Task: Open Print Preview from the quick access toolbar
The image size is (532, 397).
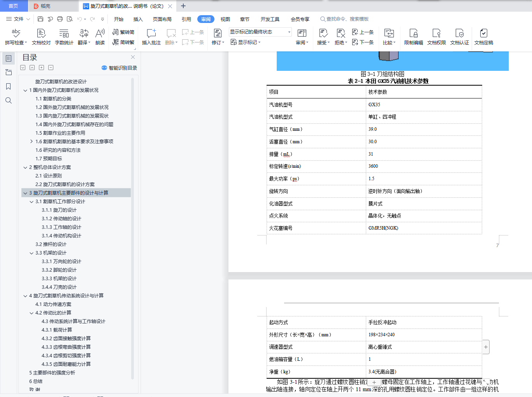Action: (x=70, y=19)
